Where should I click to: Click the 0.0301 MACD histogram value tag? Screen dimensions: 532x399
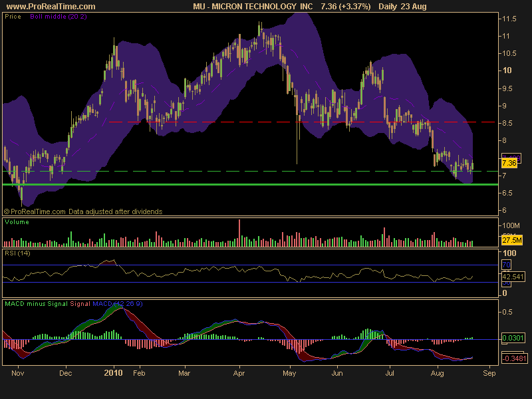[x=513, y=338]
